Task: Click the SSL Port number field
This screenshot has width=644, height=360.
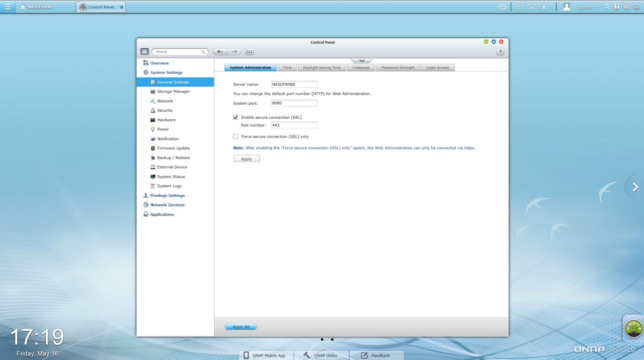Action: pyautogui.click(x=294, y=125)
